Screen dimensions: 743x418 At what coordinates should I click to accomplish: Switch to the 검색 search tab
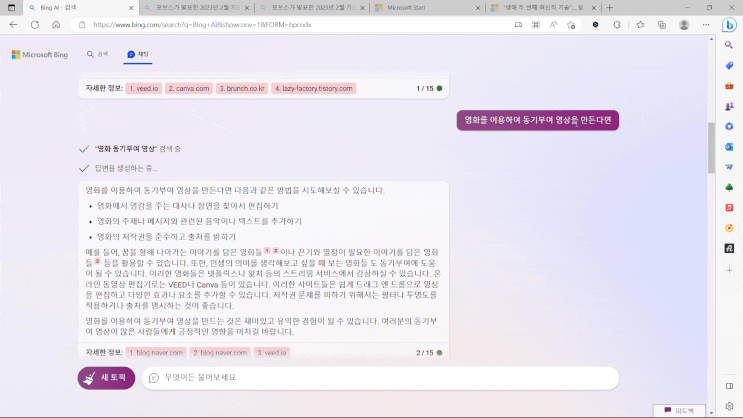tap(98, 54)
